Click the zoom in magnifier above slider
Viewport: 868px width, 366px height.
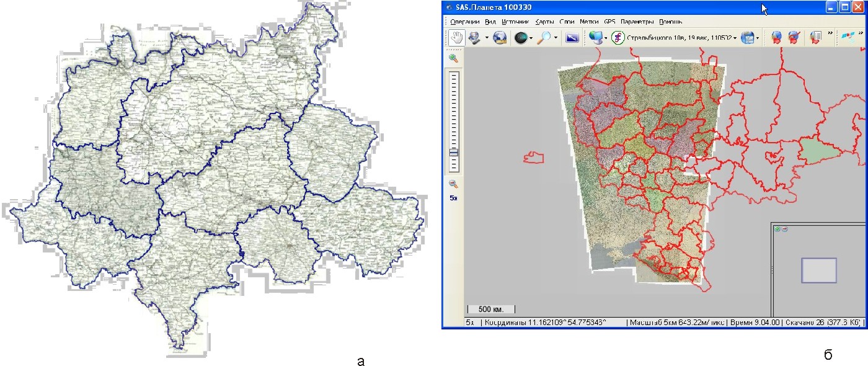454,58
